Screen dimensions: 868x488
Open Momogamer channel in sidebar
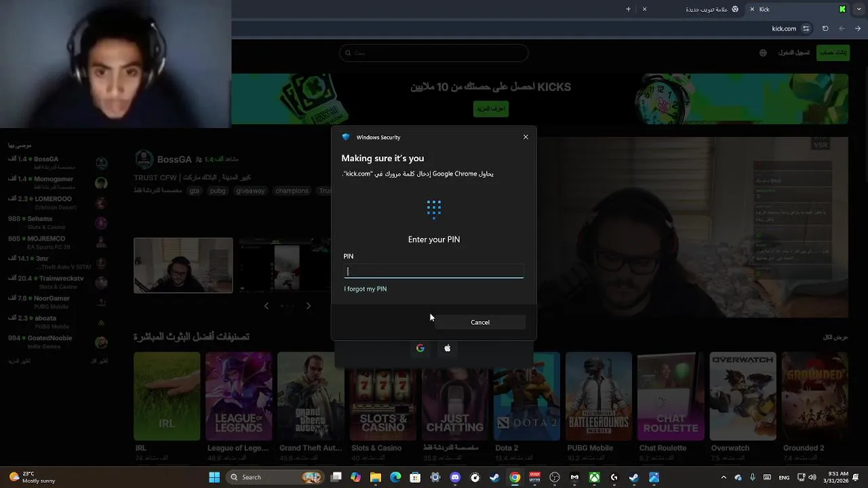(58, 183)
